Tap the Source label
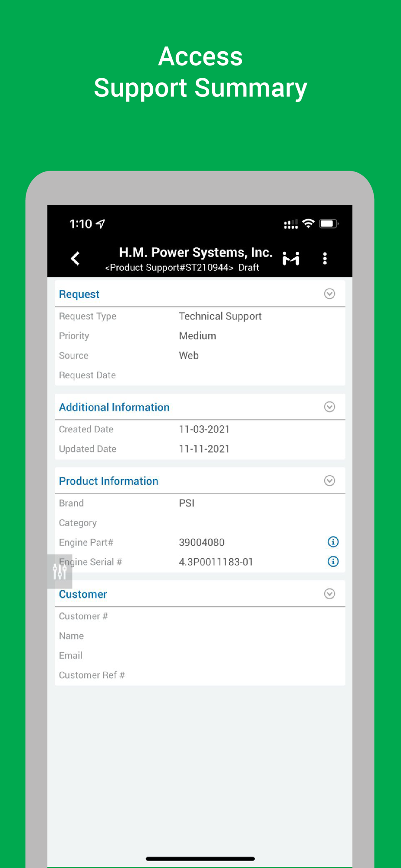Viewport: 401px width, 868px height. (74, 355)
